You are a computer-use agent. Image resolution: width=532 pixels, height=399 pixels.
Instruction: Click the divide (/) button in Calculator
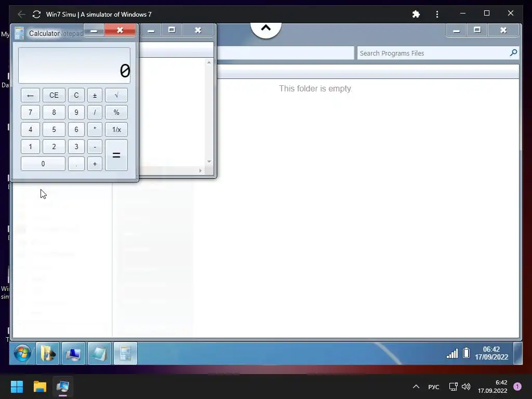[x=95, y=112]
